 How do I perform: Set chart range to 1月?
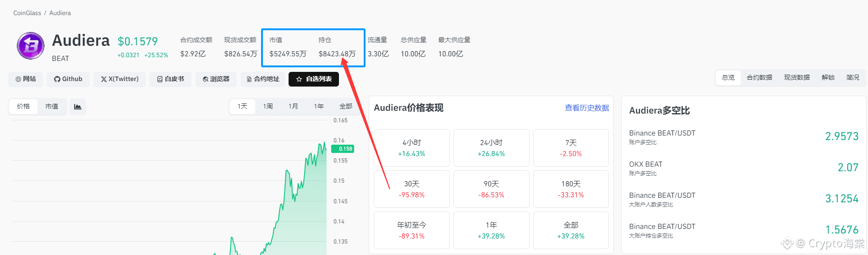(x=293, y=107)
